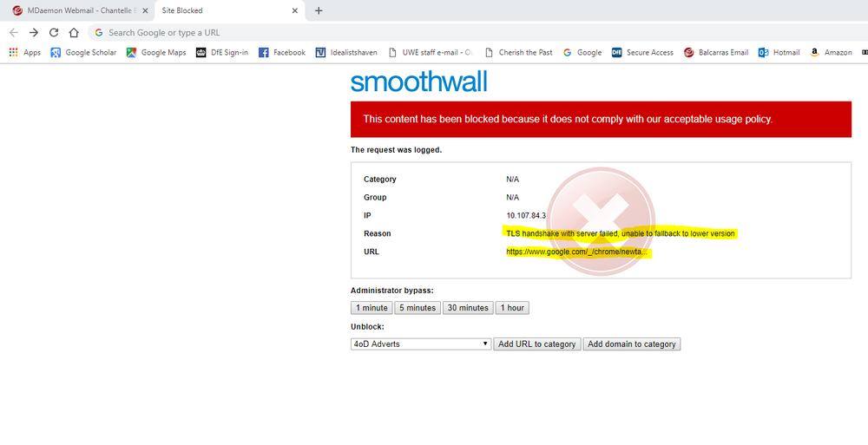Open the Hotmail bookmark

click(x=779, y=53)
